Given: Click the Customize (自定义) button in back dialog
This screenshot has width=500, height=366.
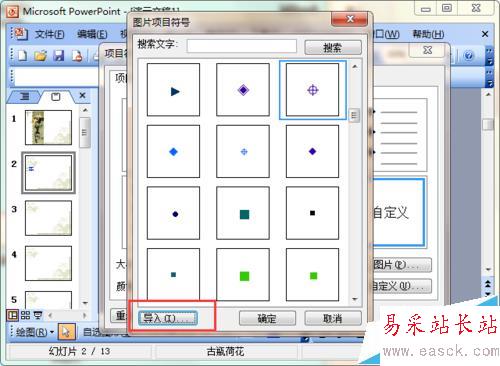Looking at the screenshot, I should coord(402,286).
